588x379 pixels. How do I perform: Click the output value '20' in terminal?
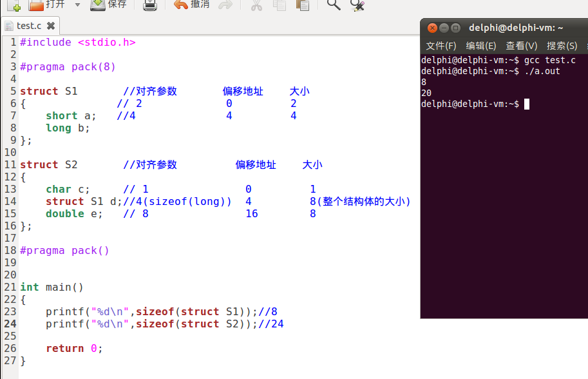point(426,93)
